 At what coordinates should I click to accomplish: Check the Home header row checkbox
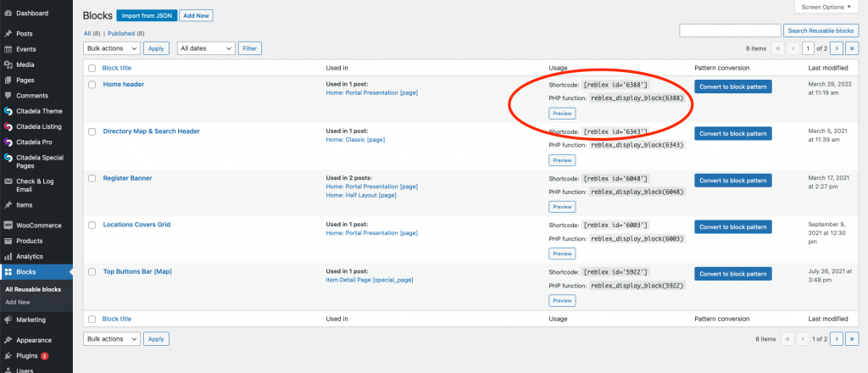(92, 85)
